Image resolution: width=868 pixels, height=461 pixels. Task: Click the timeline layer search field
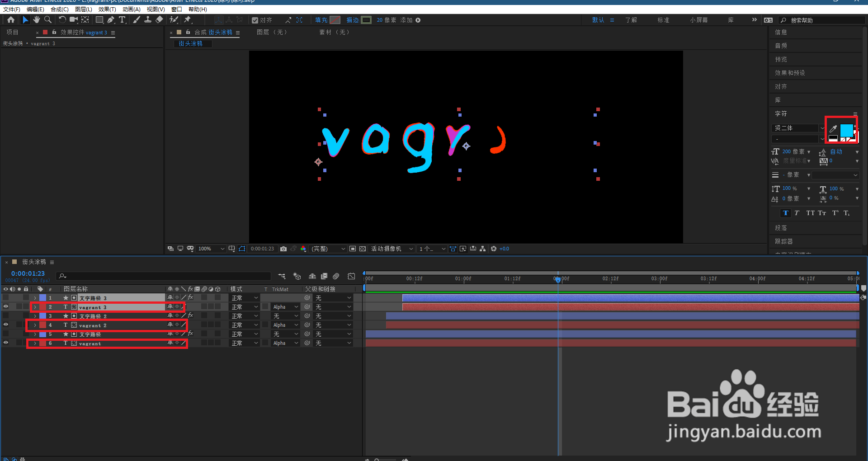pos(163,276)
